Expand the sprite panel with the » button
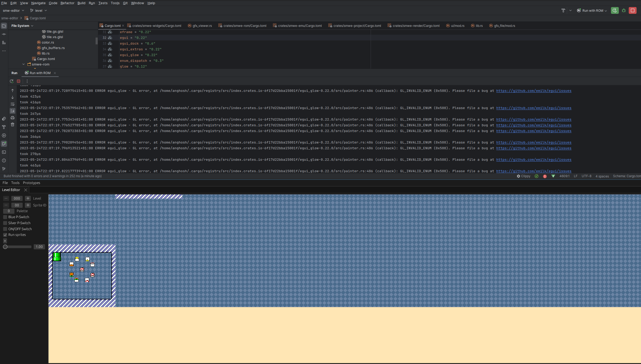Viewport: 641px width, 364px height. point(4,241)
